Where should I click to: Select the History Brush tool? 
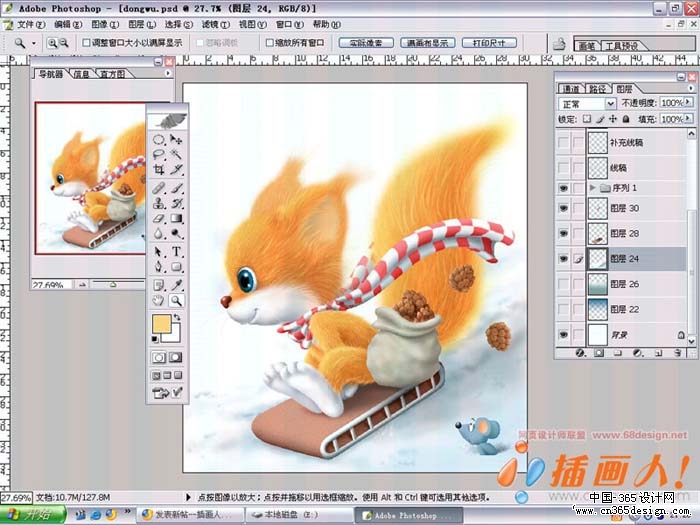pos(176,203)
